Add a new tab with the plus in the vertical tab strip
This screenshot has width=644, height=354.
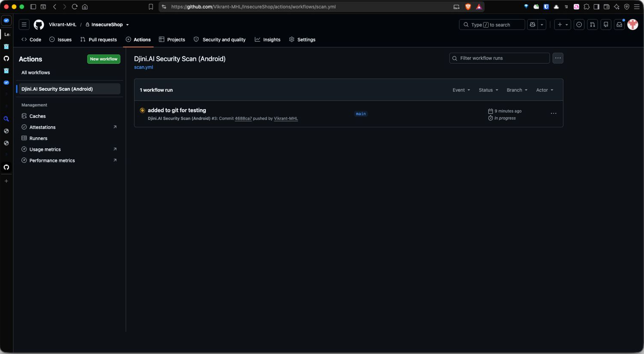6,181
